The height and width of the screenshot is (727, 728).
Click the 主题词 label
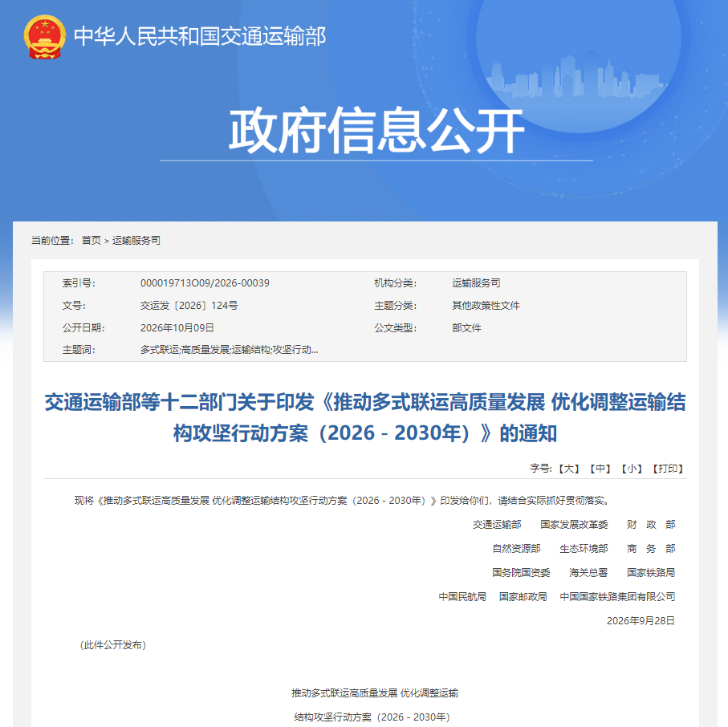click(x=79, y=350)
